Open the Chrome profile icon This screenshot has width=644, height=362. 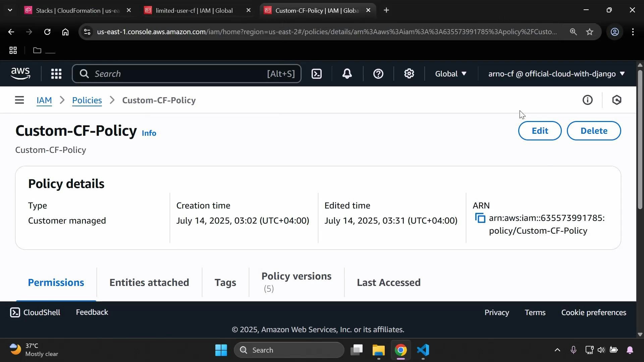click(x=615, y=32)
